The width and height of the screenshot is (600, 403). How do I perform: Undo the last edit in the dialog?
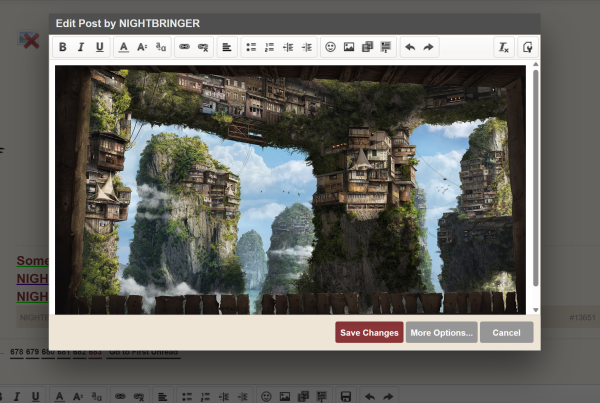pyautogui.click(x=410, y=47)
